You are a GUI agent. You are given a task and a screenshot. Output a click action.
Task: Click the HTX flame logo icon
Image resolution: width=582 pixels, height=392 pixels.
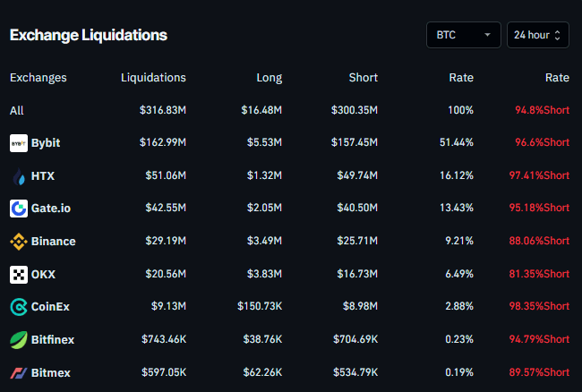pos(19,176)
